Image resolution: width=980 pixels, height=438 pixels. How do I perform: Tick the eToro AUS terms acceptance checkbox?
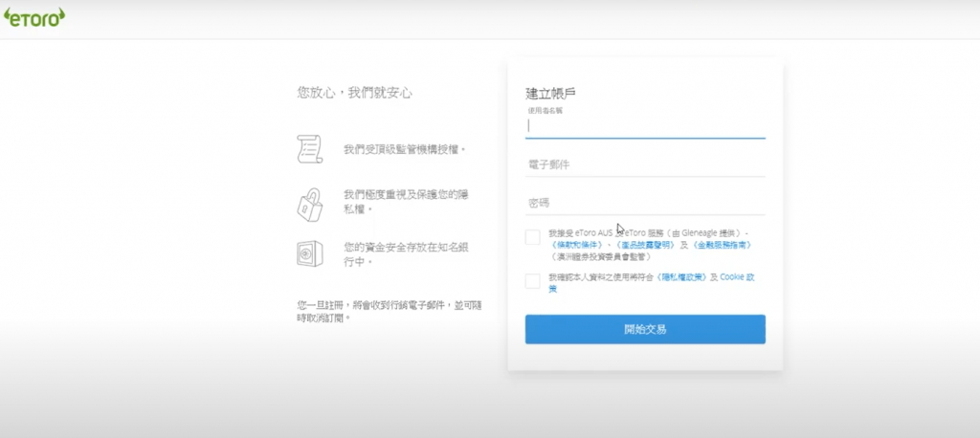pos(532,237)
